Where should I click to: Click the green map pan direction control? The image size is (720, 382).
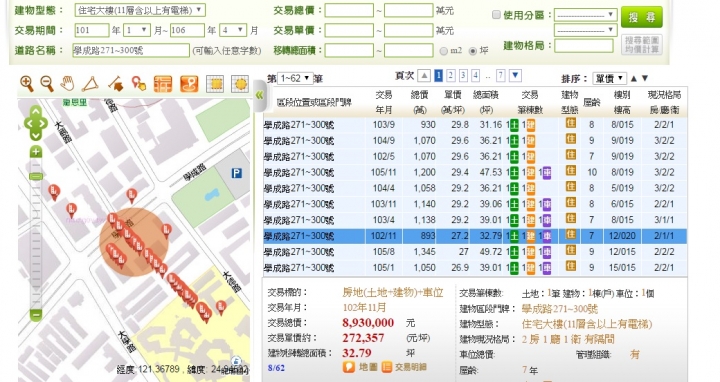tap(36, 123)
